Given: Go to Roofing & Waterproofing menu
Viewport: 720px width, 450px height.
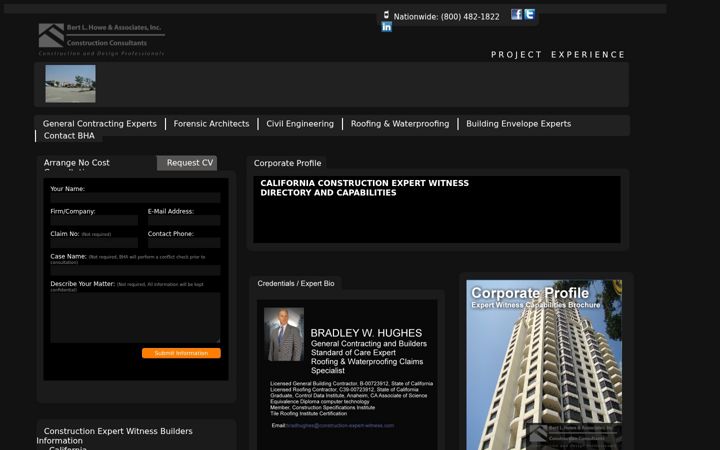Looking at the screenshot, I should tap(400, 124).
